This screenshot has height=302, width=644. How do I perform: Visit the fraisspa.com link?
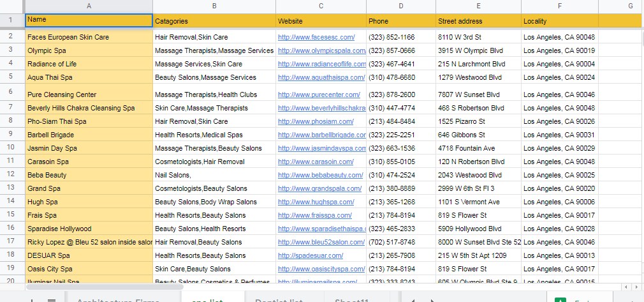click(314, 215)
